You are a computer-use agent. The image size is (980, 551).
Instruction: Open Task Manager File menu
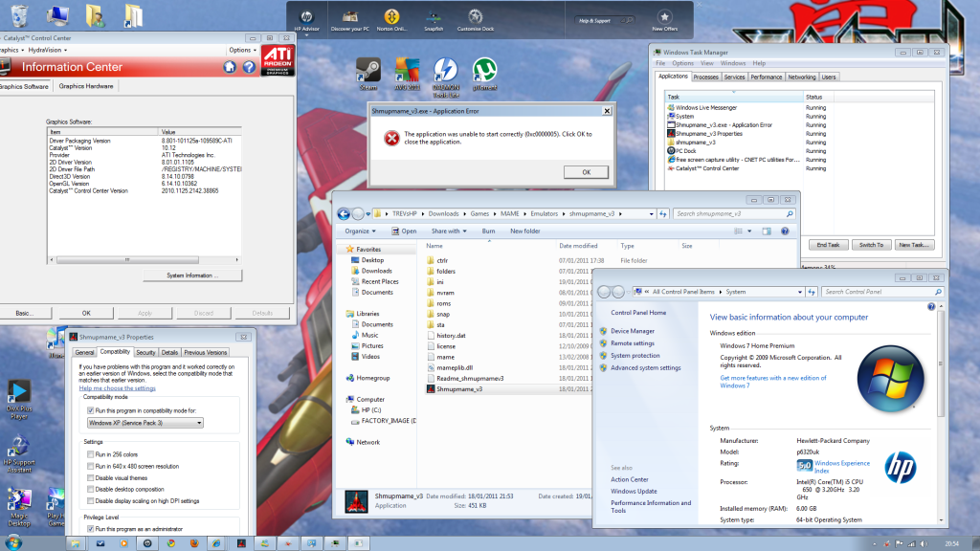pyautogui.click(x=660, y=63)
